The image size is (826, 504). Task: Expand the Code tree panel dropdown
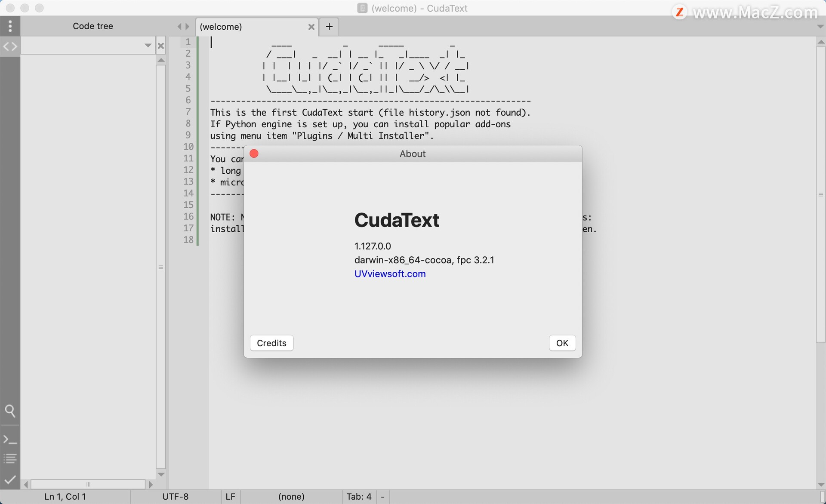tap(147, 45)
